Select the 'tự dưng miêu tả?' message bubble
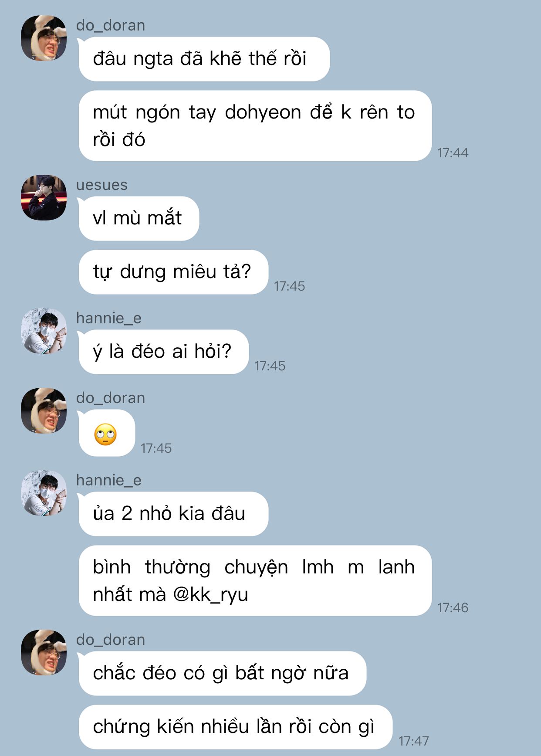 [173, 272]
